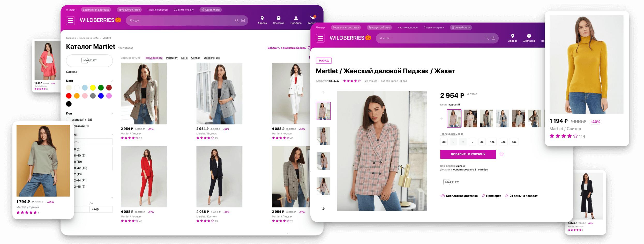The height and width of the screenshot is (244, 644).
Task: Click the Wildberries logo on the product page
Action: point(350,38)
